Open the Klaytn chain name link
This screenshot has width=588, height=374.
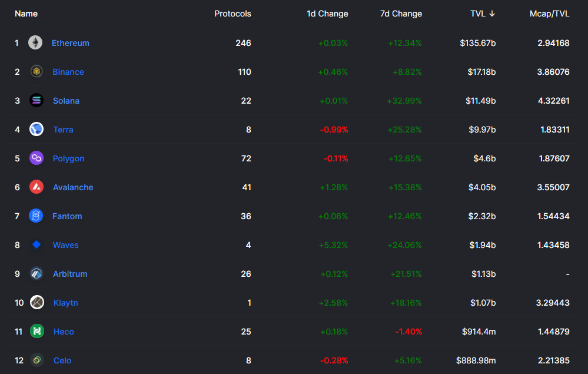click(x=65, y=303)
